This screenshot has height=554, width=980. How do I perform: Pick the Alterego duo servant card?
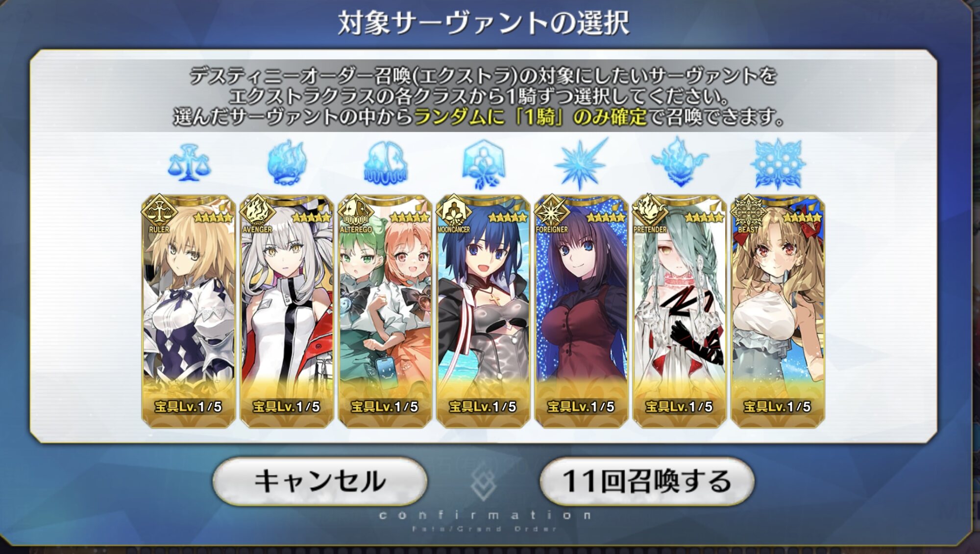pos(385,311)
